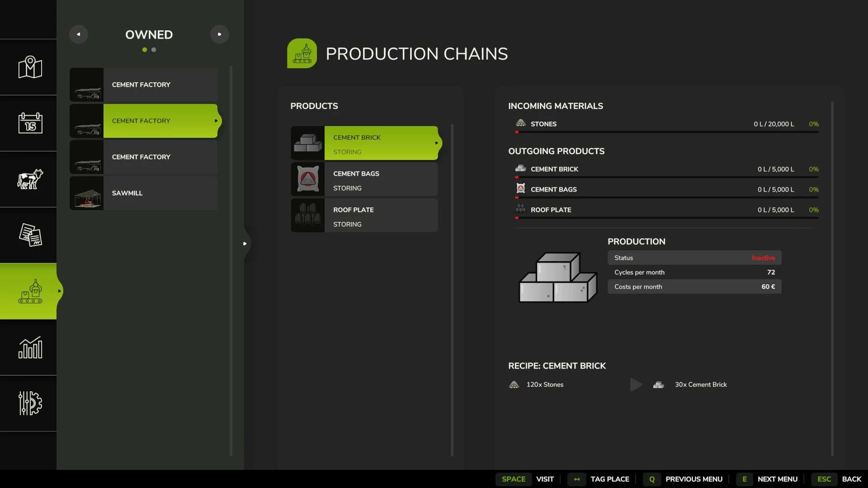The image size is (868, 488).
Task: Open the map sidebar icon
Action: (30, 67)
